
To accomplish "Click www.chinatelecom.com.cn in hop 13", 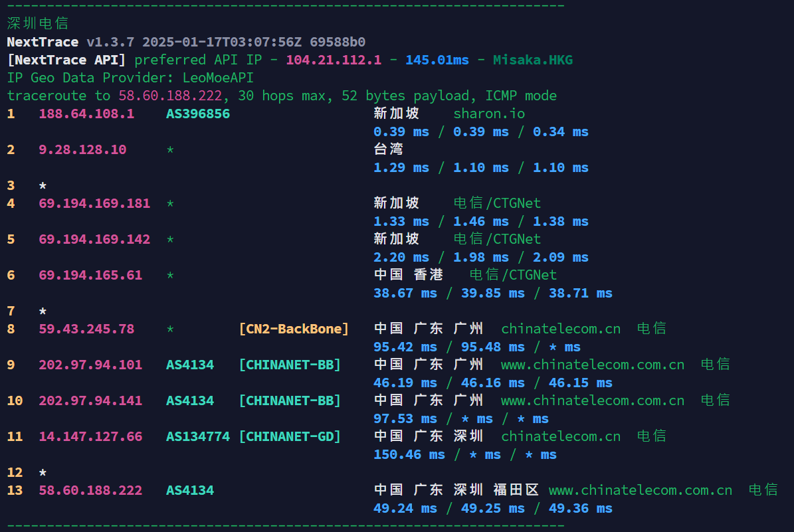I will [x=641, y=491].
